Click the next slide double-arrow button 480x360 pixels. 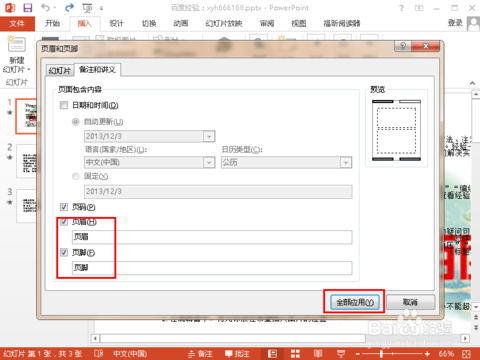[476, 328]
